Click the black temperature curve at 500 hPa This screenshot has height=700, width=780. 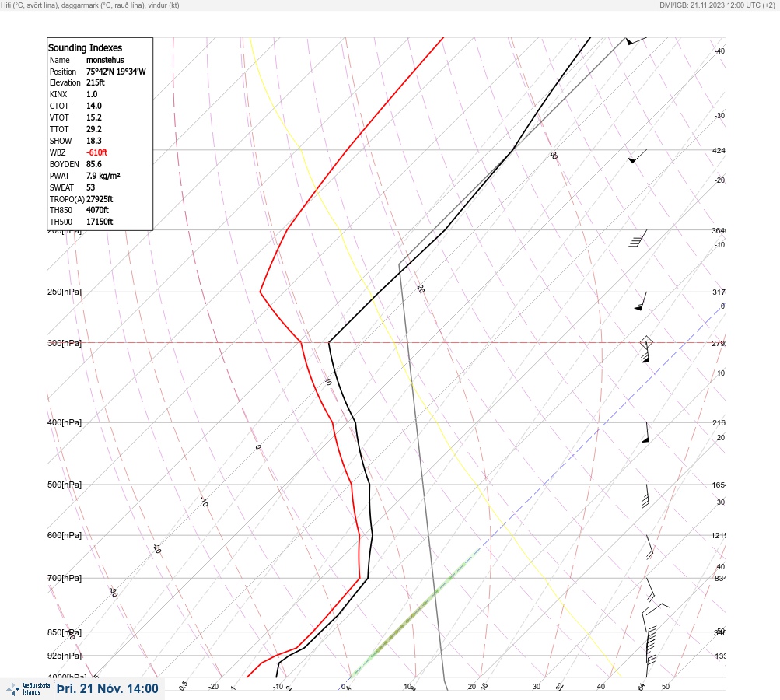[369, 485]
